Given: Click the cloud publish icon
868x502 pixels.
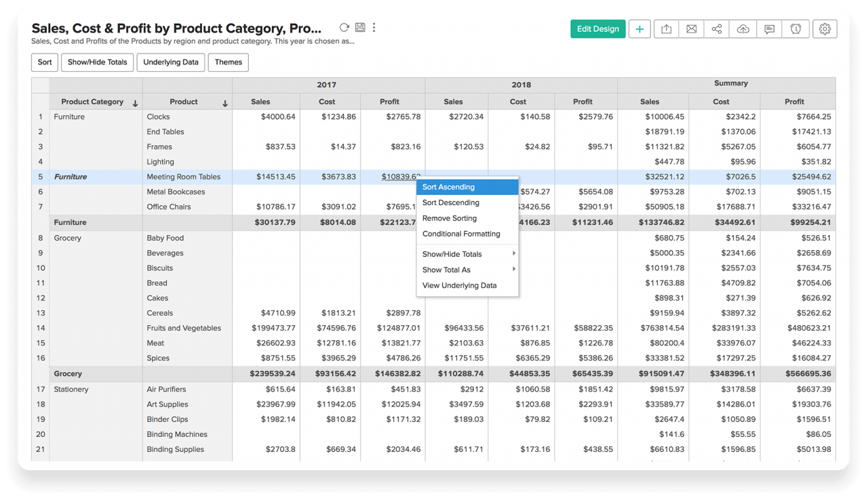Looking at the screenshot, I should pyautogui.click(x=743, y=28).
